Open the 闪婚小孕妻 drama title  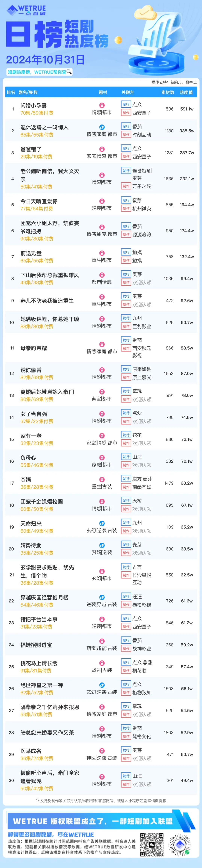(33, 105)
